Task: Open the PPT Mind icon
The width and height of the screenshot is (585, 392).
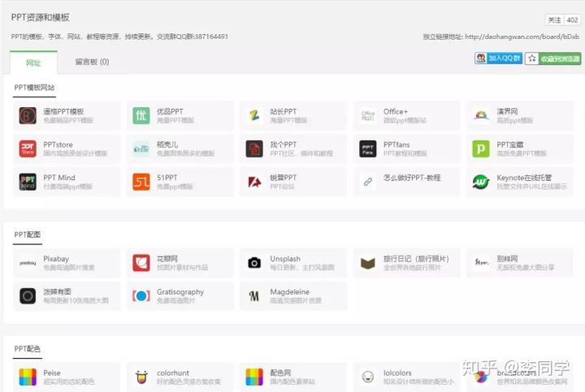Action: pyautogui.click(x=28, y=182)
